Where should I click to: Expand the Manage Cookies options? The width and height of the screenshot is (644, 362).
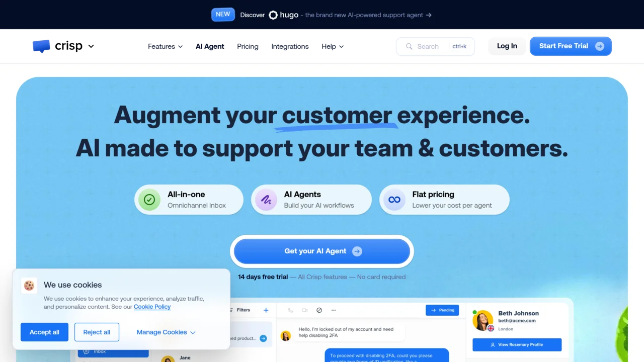tap(166, 332)
